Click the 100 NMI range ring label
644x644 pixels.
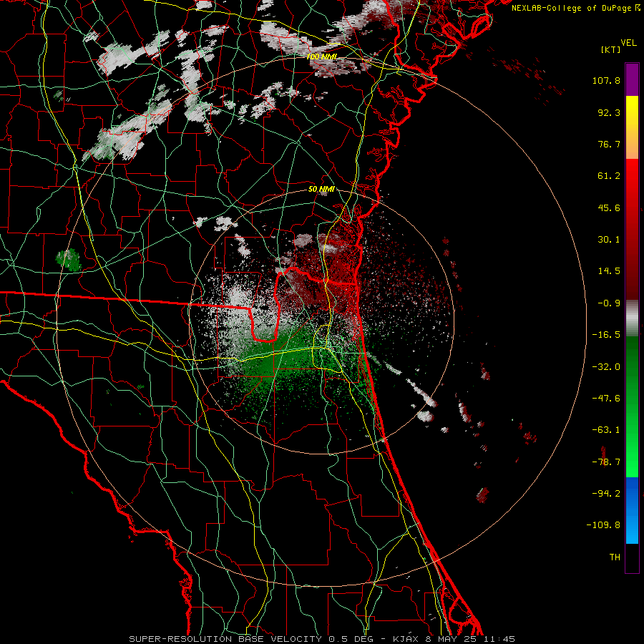coord(321,57)
